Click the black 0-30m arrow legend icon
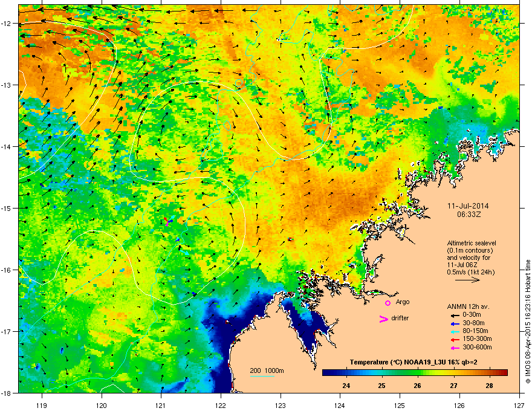 click(455, 315)
